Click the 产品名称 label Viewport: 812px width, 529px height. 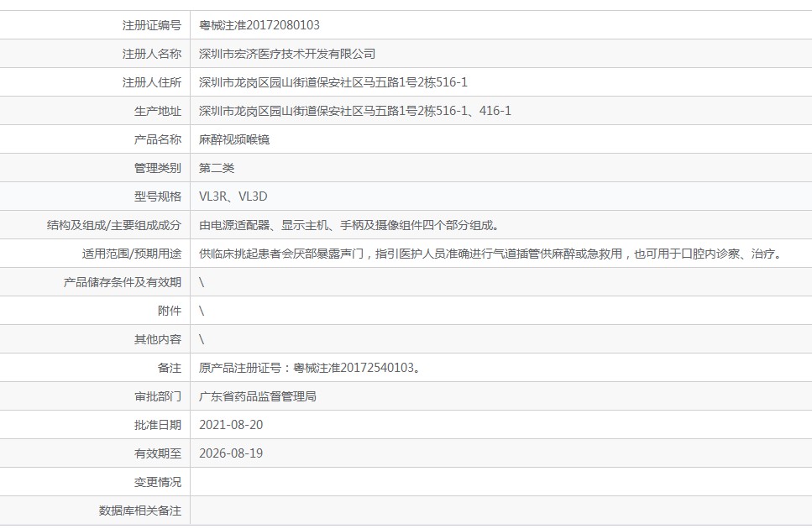[158, 139]
